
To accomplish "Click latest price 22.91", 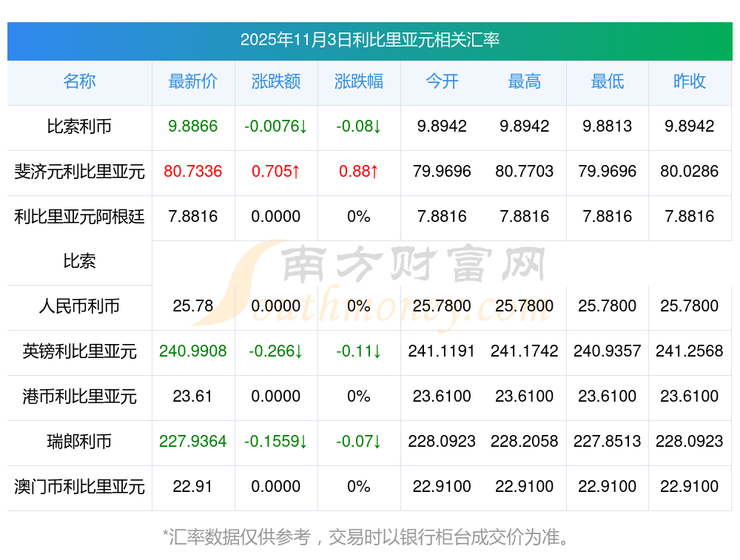I will click(193, 487).
